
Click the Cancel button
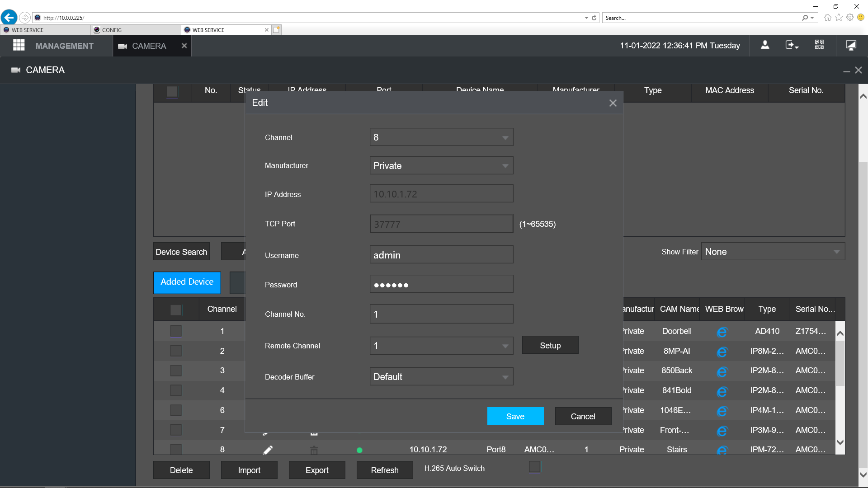[x=583, y=416]
